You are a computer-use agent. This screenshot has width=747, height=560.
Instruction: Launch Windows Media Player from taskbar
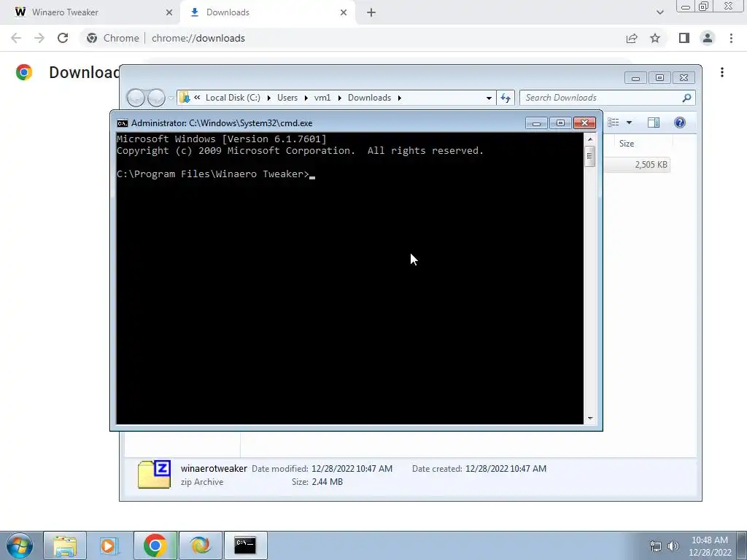point(109,545)
